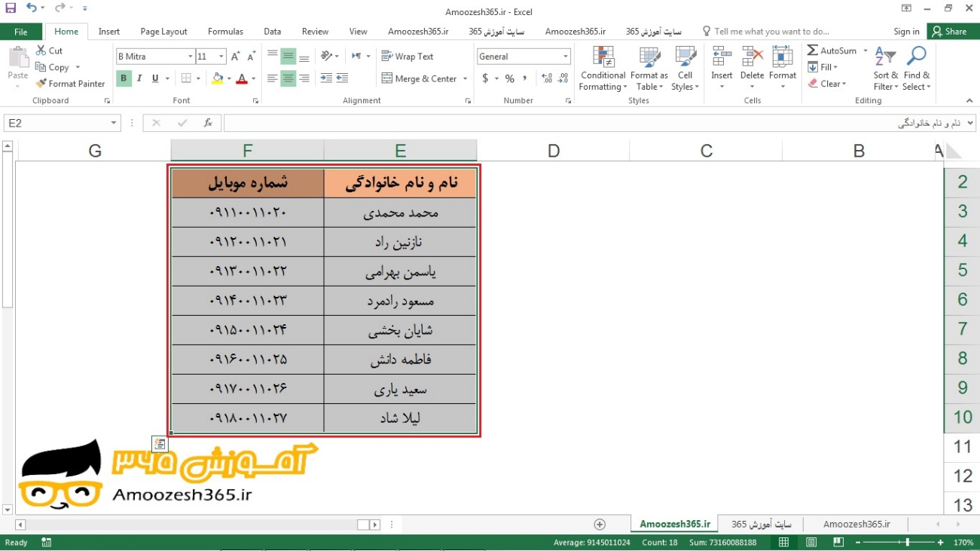The height and width of the screenshot is (551, 980).
Task: Open the font name dropdown B Mitra
Action: click(x=190, y=57)
